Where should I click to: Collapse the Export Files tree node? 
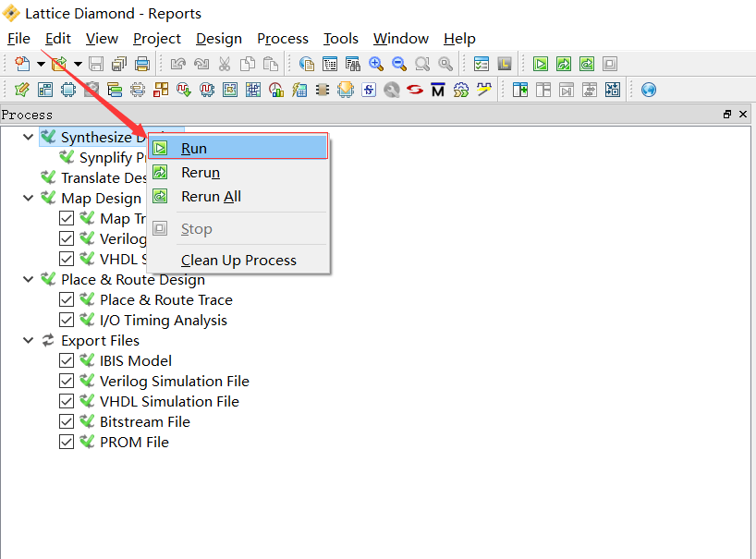29,340
